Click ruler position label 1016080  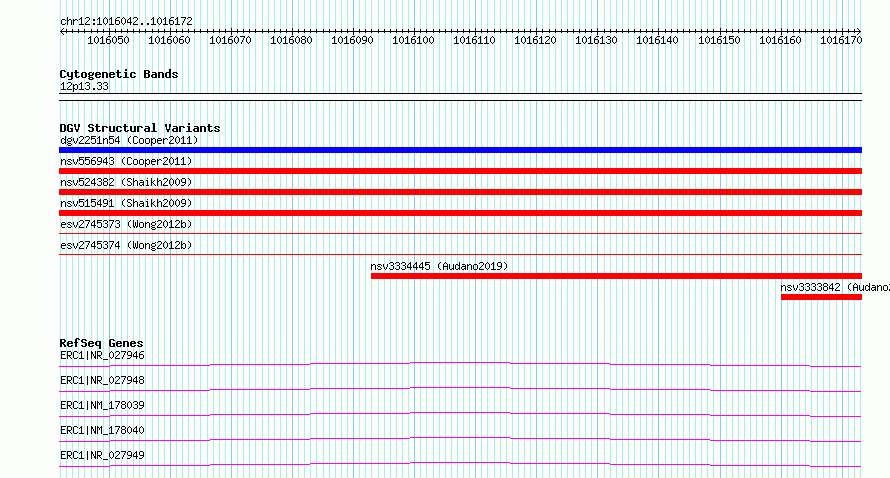point(291,40)
